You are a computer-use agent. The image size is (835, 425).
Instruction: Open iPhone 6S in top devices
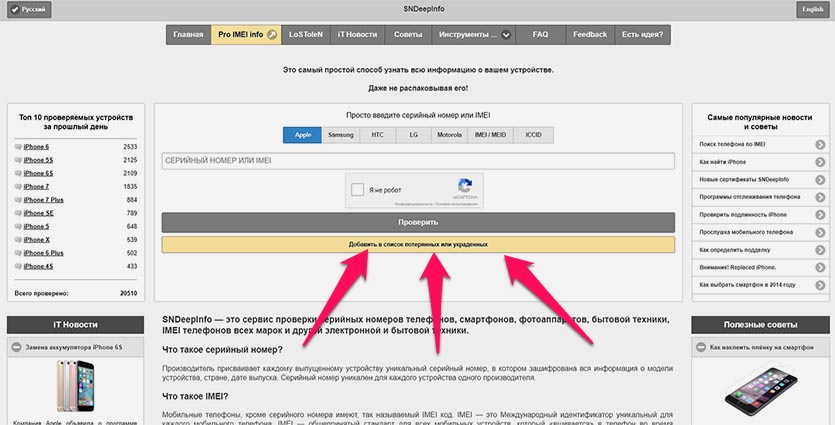38,173
